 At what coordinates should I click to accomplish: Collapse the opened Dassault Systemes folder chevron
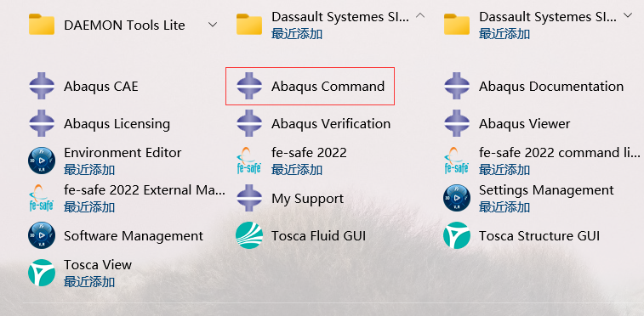[x=420, y=15]
